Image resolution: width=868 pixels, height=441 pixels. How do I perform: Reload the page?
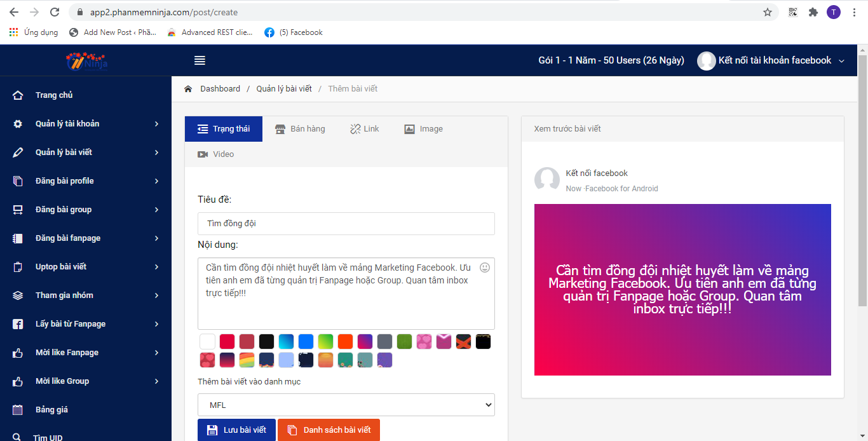tap(55, 12)
